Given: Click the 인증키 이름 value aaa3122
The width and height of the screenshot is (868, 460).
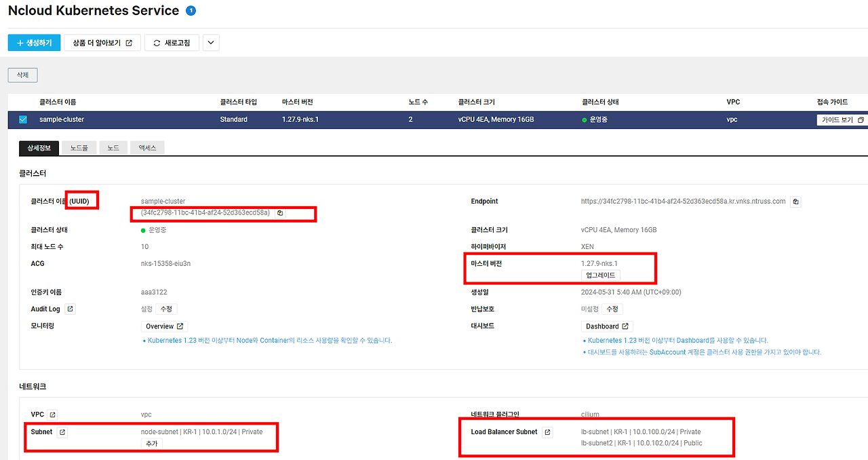Looking at the screenshot, I should point(154,292).
